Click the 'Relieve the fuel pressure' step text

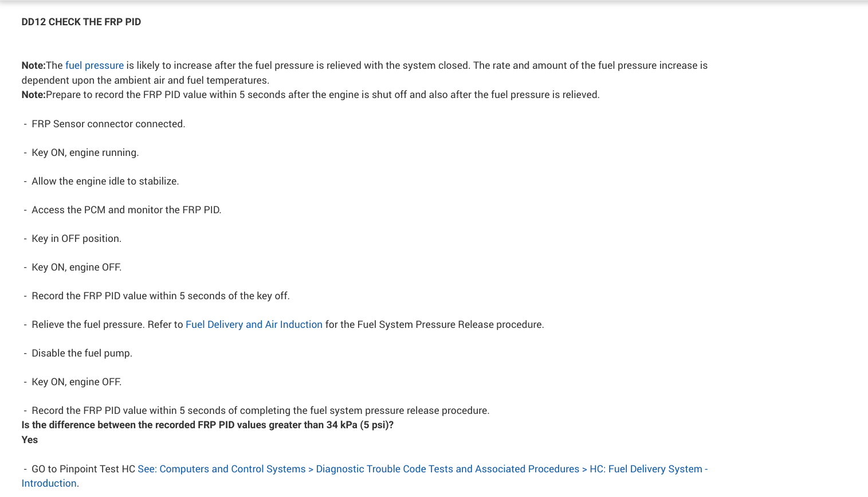point(107,324)
